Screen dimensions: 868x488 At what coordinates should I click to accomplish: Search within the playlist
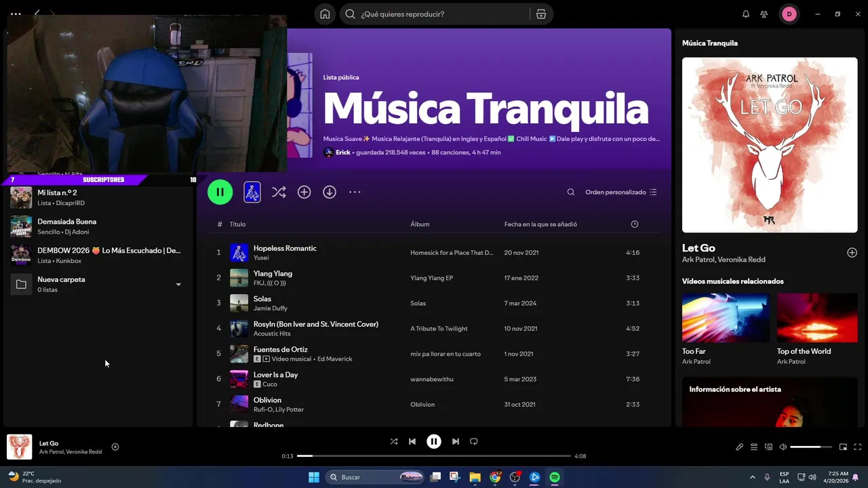571,192
